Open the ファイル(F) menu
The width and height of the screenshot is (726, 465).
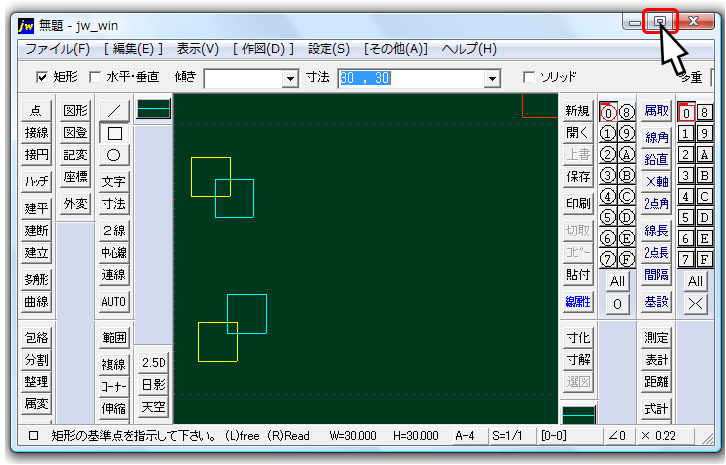(x=57, y=48)
